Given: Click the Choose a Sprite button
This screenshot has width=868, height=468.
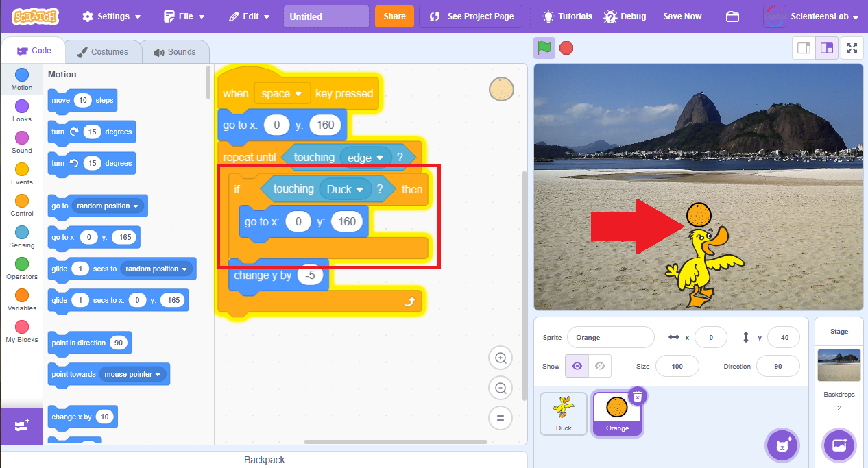Looking at the screenshot, I should pyautogui.click(x=782, y=446).
